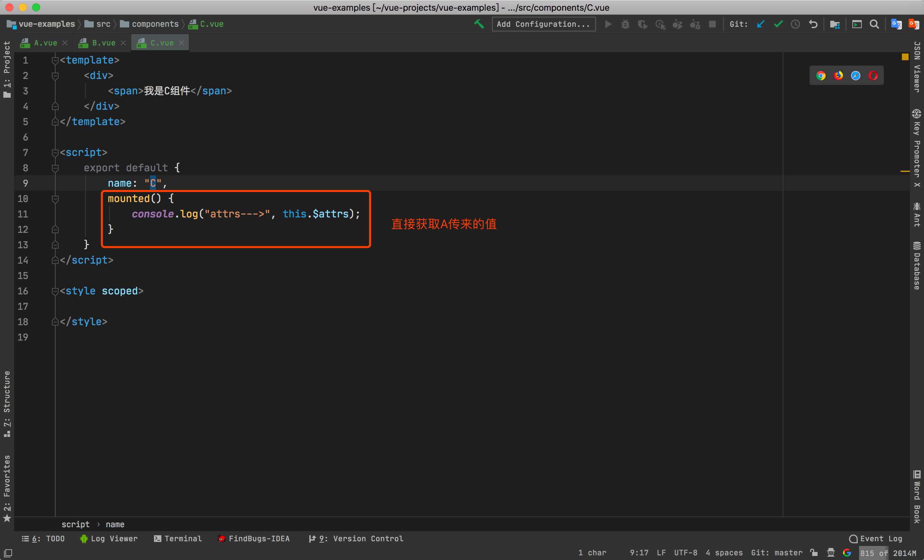The width and height of the screenshot is (924, 560).
Task: Open Add Configuration dropdown
Action: tap(543, 24)
